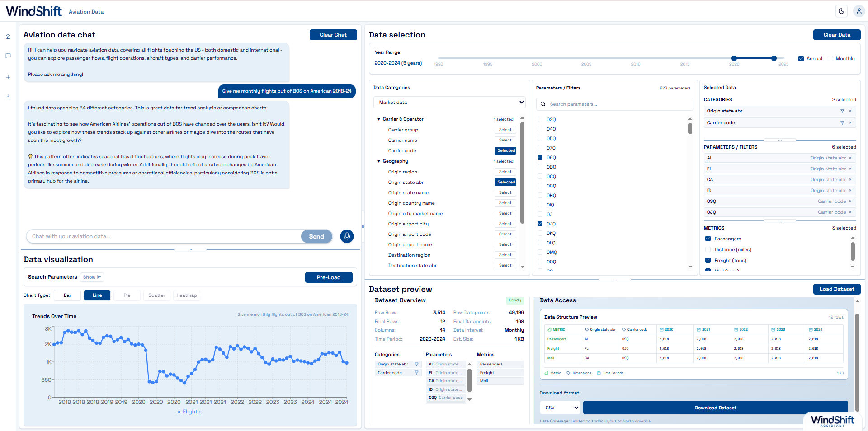Toggle dark mode with the moon icon
868x431 pixels.
(841, 11)
